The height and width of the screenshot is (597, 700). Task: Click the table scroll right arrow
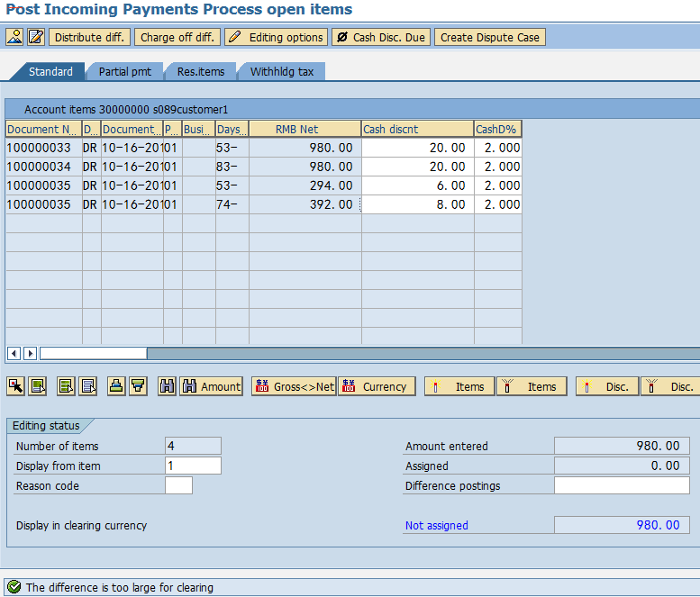point(31,353)
